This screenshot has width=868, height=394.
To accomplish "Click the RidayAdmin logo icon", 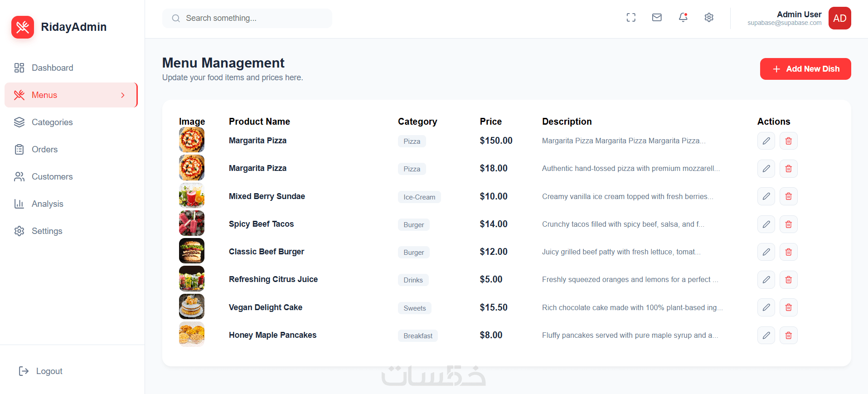I will coord(23,27).
